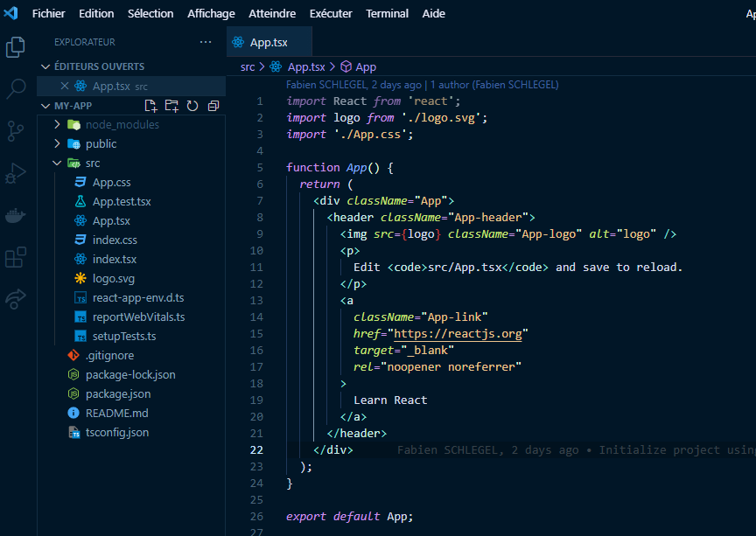This screenshot has height=536, width=756.
Task: Click the App symbol cube icon in breadcrumb
Action: [x=346, y=66]
